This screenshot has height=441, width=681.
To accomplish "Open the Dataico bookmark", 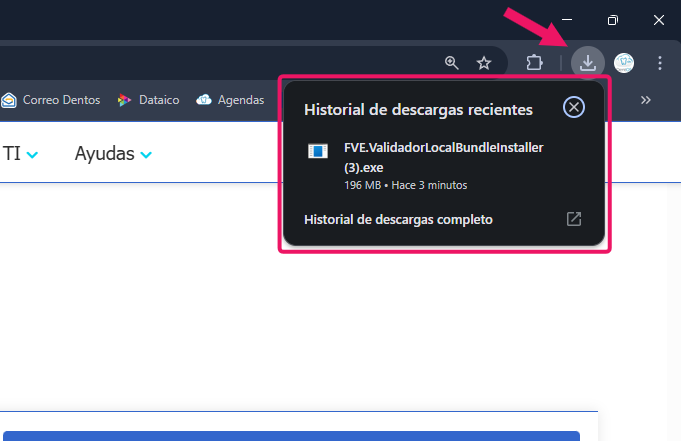I will (148, 100).
